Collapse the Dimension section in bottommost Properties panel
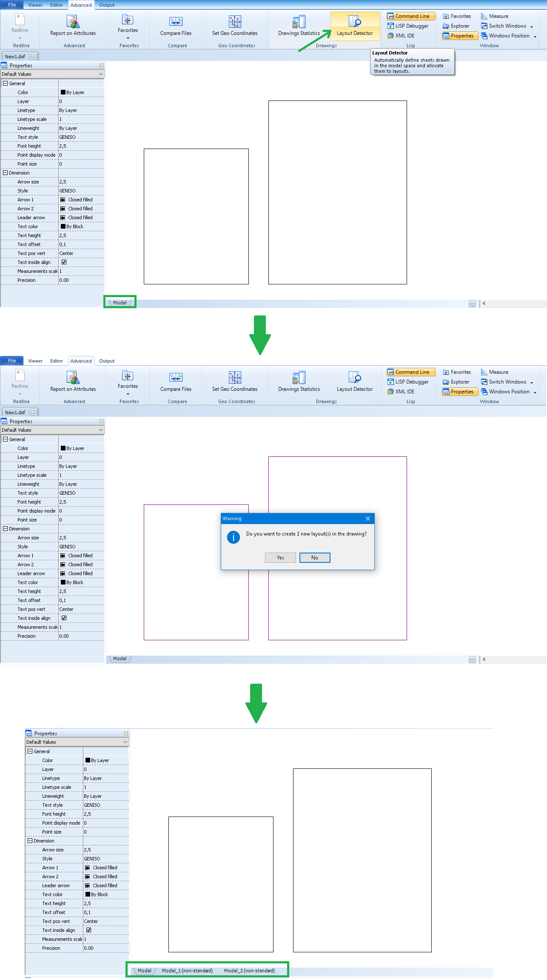 (30, 841)
